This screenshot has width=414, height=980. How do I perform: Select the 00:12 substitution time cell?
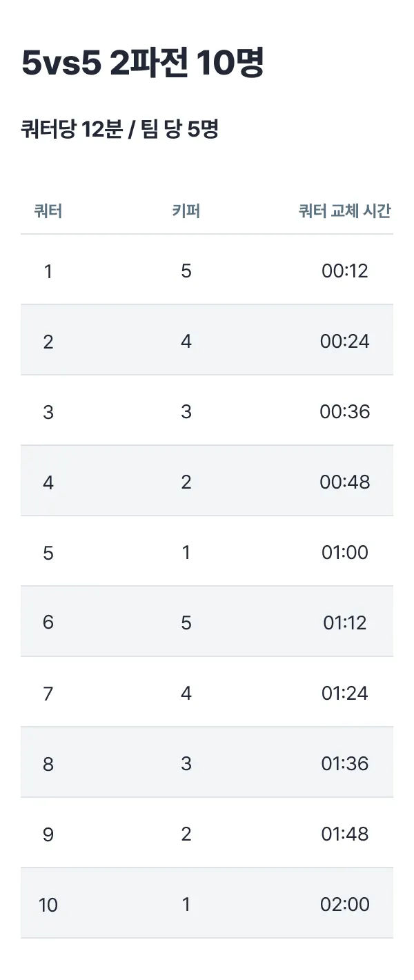pyautogui.click(x=345, y=271)
